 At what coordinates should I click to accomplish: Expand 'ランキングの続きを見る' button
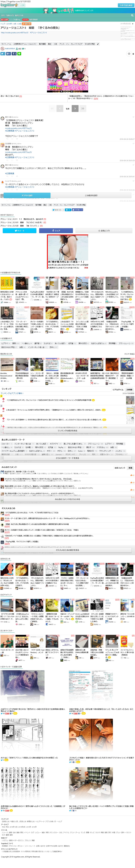click(68, 431)
